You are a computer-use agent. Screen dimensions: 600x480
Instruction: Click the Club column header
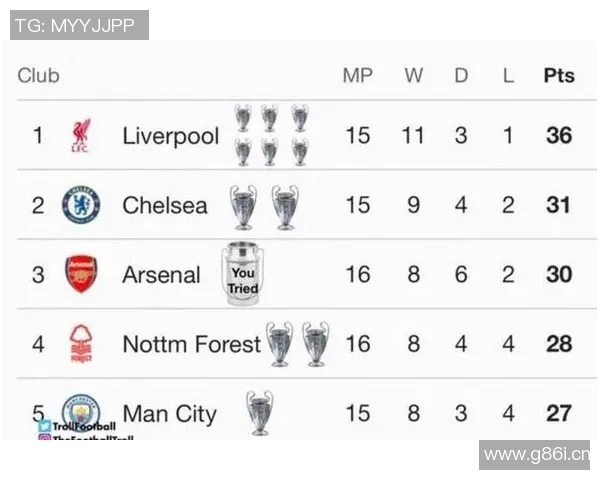click(x=38, y=75)
